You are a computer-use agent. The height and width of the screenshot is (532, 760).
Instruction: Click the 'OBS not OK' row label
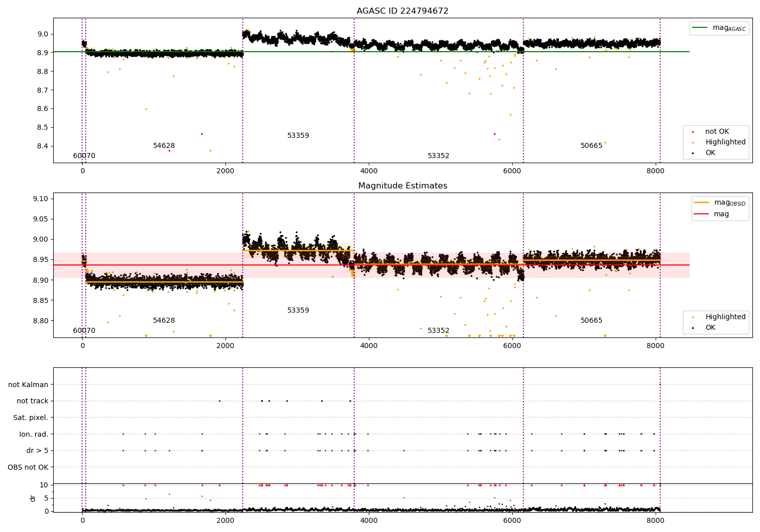28,467
